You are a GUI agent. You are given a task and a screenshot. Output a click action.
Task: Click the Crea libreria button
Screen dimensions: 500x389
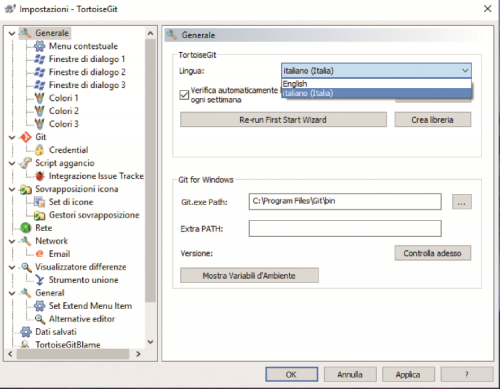(433, 120)
